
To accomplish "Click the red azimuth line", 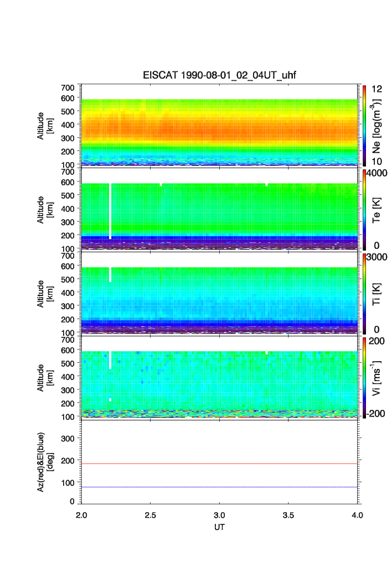I will pyautogui.click(x=219, y=464).
